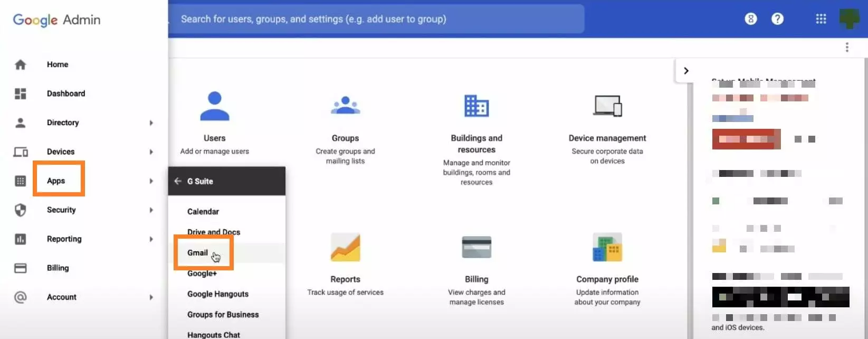This screenshot has height=339, width=868.
Task: Open the Google apps launcher grid
Action: click(x=821, y=19)
